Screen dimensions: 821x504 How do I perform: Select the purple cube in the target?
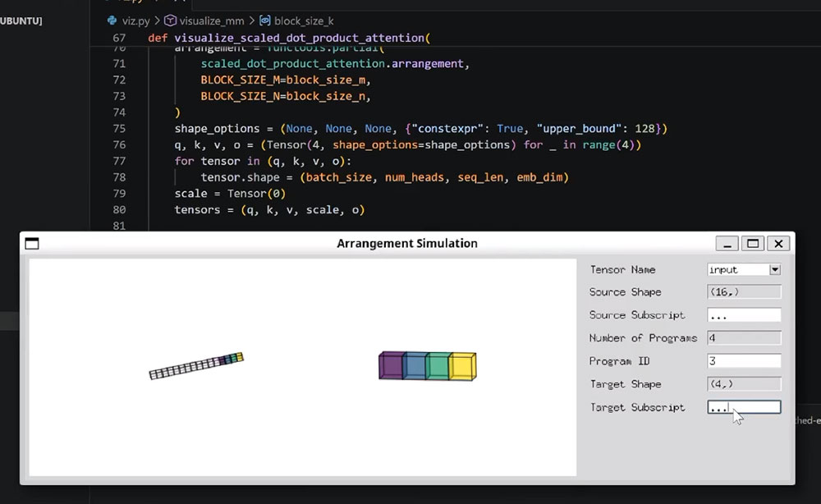point(391,365)
